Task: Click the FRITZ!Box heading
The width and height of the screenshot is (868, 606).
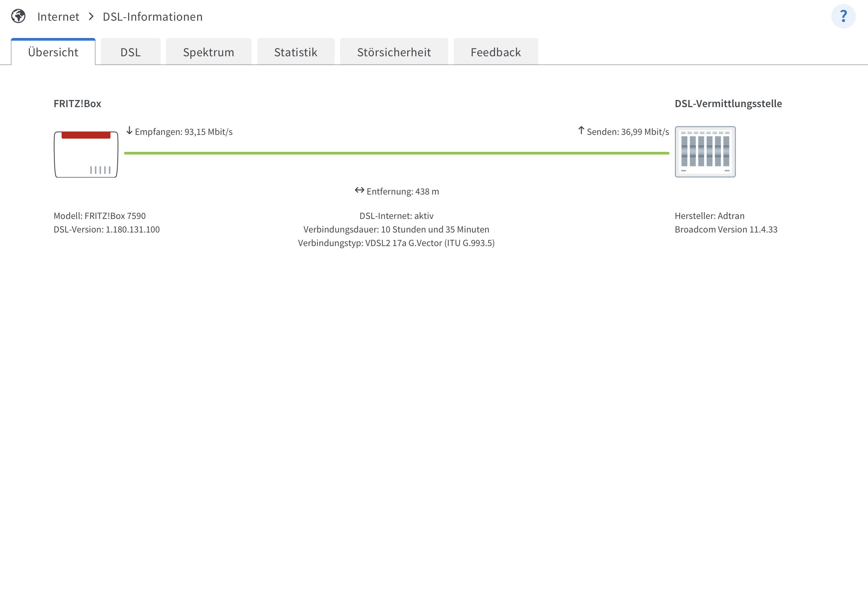Action: click(x=77, y=104)
